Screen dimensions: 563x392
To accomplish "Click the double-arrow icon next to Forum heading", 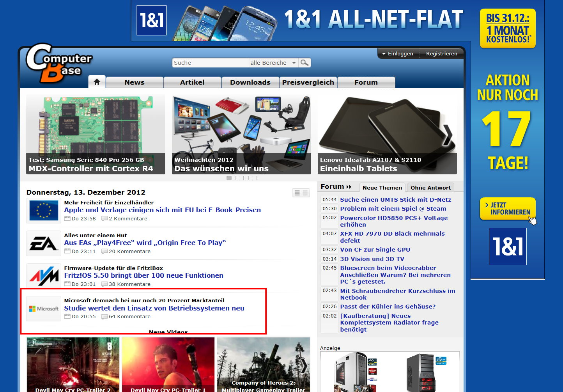I will [x=349, y=187].
